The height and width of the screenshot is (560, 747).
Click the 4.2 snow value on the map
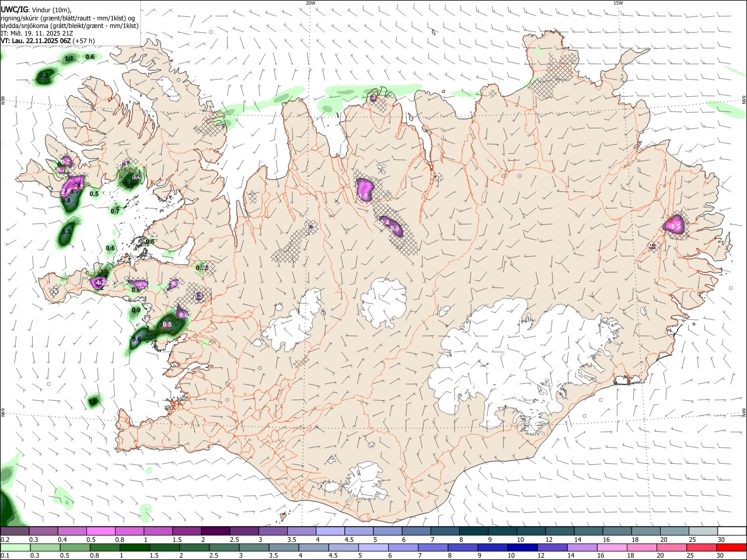click(100, 282)
